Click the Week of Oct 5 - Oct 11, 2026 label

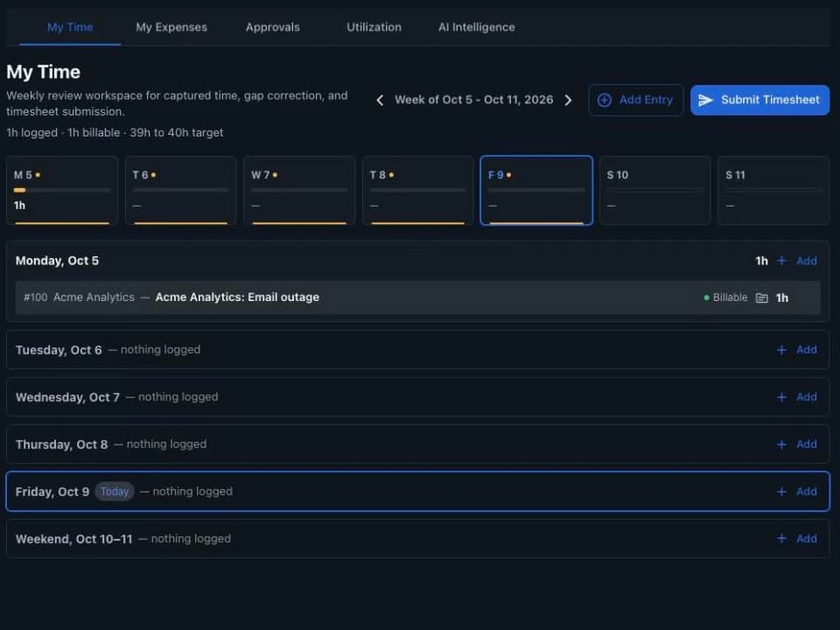pyautogui.click(x=474, y=100)
